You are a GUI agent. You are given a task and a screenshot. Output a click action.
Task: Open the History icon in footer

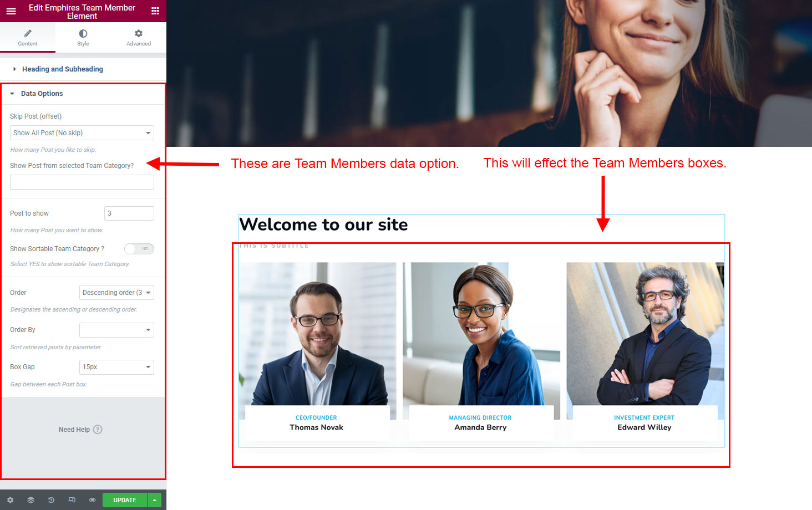coord(51,500)
